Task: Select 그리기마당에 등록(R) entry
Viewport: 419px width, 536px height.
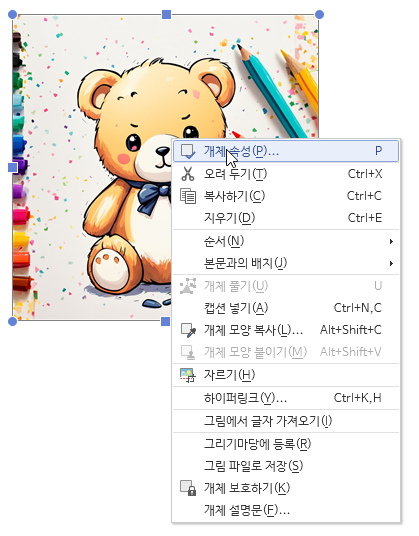Action: (x=286, y=444)
